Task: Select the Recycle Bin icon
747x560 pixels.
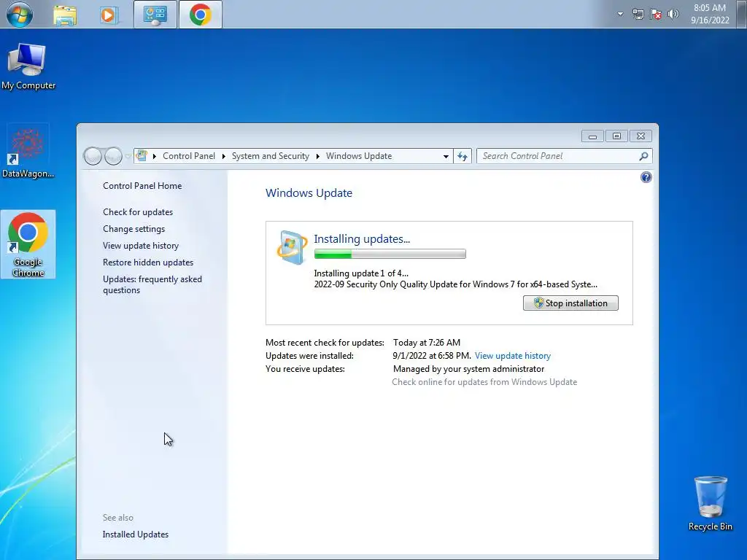Action: pyautogui.click(x=711, y=504)
